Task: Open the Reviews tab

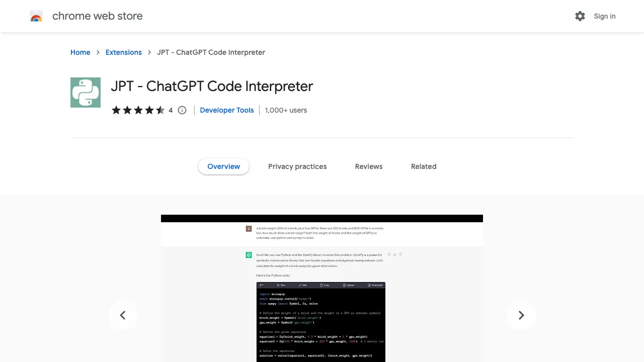Action: coord(369,166)
